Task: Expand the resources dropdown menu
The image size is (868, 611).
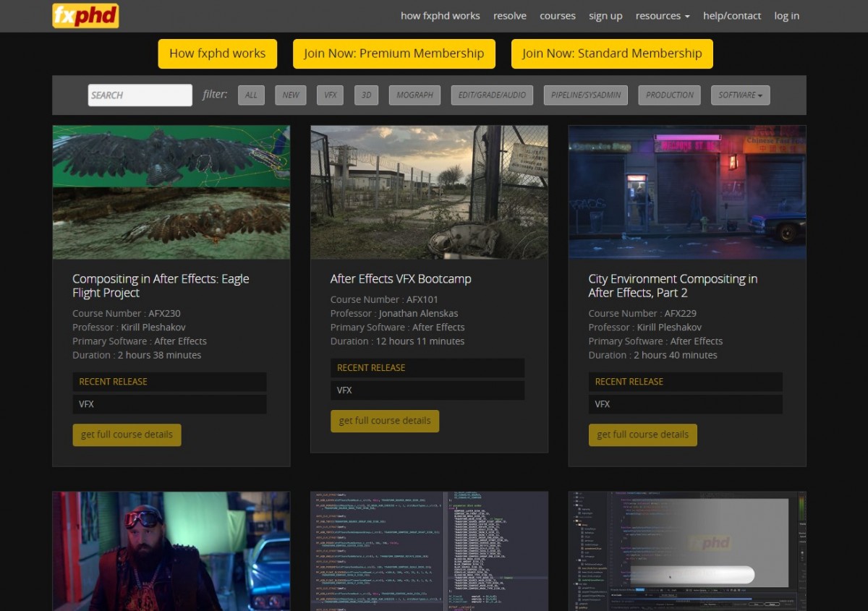Action: click(x=663, y=16)
